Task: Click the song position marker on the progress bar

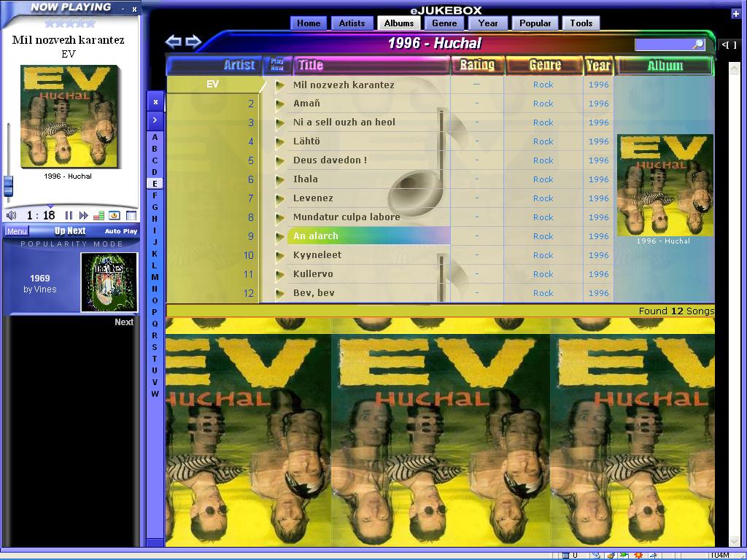Action: tap(50, 206)
